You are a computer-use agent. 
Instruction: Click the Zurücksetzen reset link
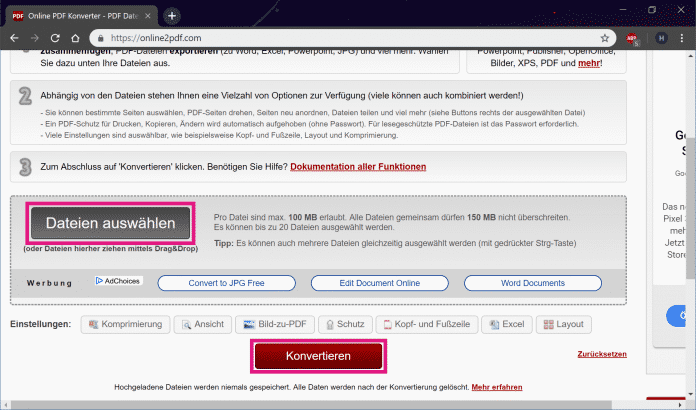pyautogui.click(x=602, y=355)
